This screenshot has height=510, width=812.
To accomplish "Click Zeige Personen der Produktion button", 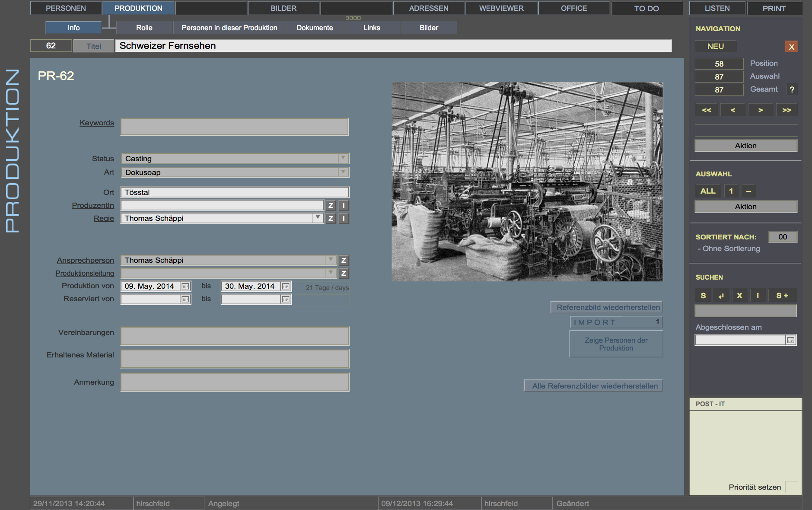I will click(616, 344).
